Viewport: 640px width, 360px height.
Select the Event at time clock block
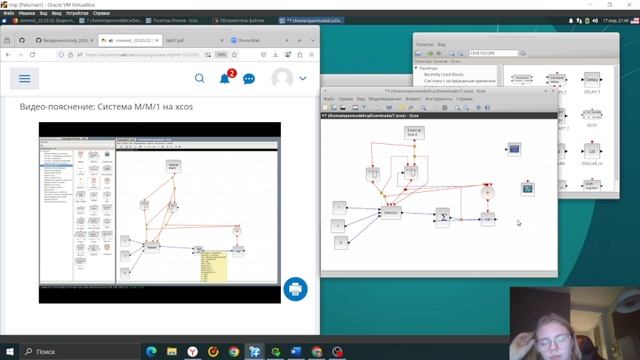tap(414, 132)
